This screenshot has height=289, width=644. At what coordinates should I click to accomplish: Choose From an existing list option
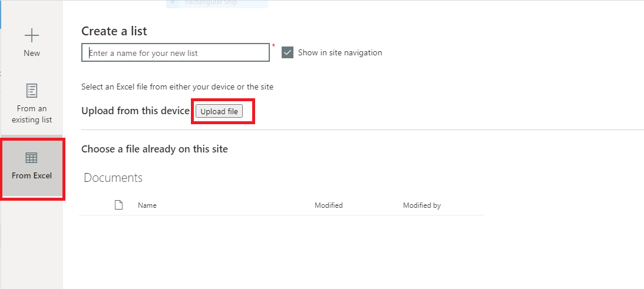[32, 104]
